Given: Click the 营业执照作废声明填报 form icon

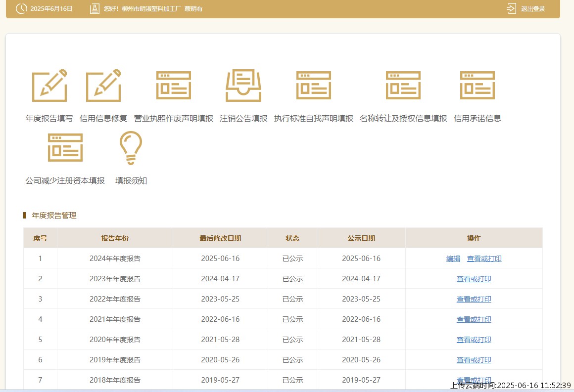Looking at the screenshot, I should point(174,85).
